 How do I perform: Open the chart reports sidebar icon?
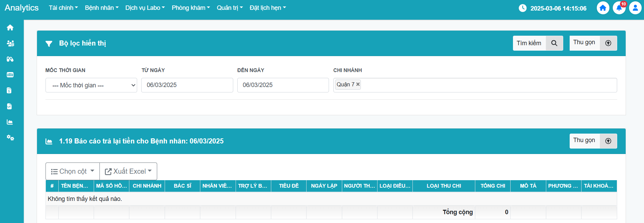(10, 122)
